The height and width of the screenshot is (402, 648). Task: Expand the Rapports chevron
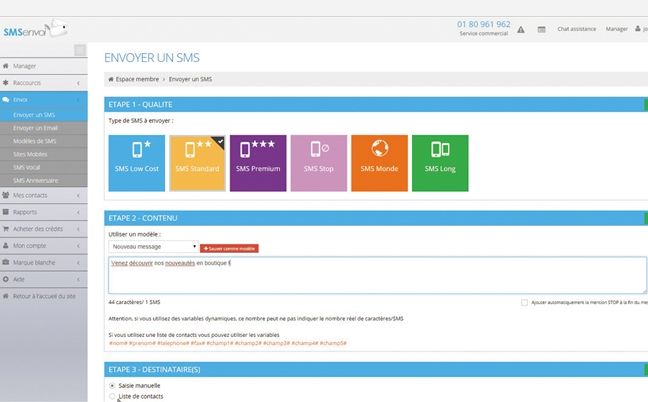click(78, 212)
